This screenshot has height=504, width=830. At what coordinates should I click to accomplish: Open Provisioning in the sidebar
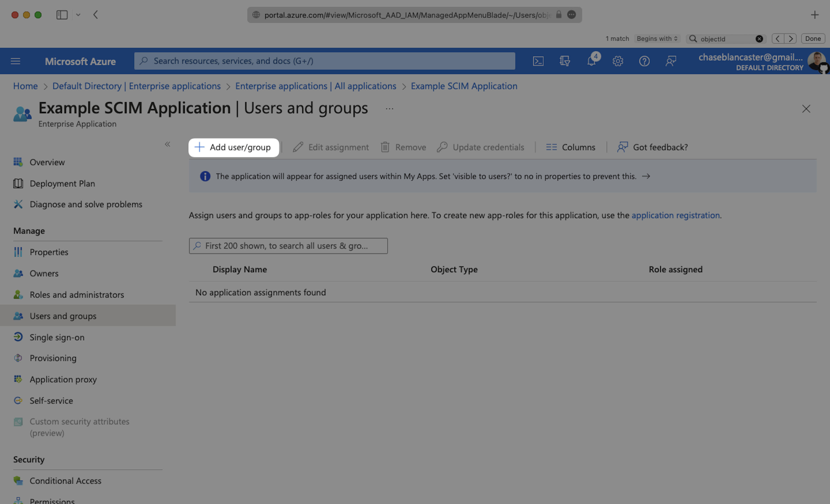(53, 358)
